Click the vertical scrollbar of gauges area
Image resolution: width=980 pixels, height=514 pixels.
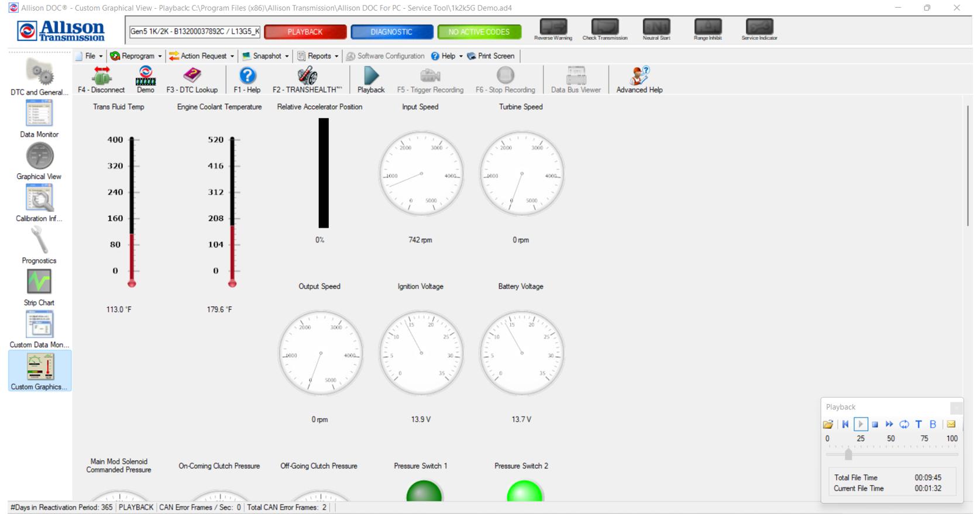[968, 166]
